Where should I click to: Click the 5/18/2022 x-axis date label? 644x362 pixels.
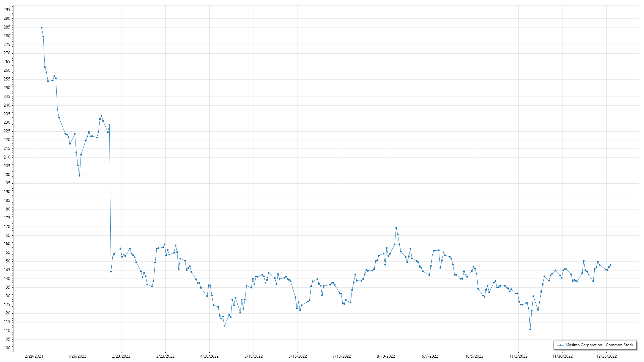coord(254,356)
